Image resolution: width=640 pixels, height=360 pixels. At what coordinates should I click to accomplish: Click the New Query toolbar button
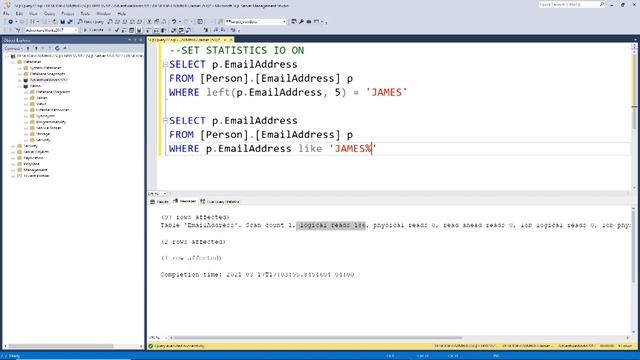91,22
